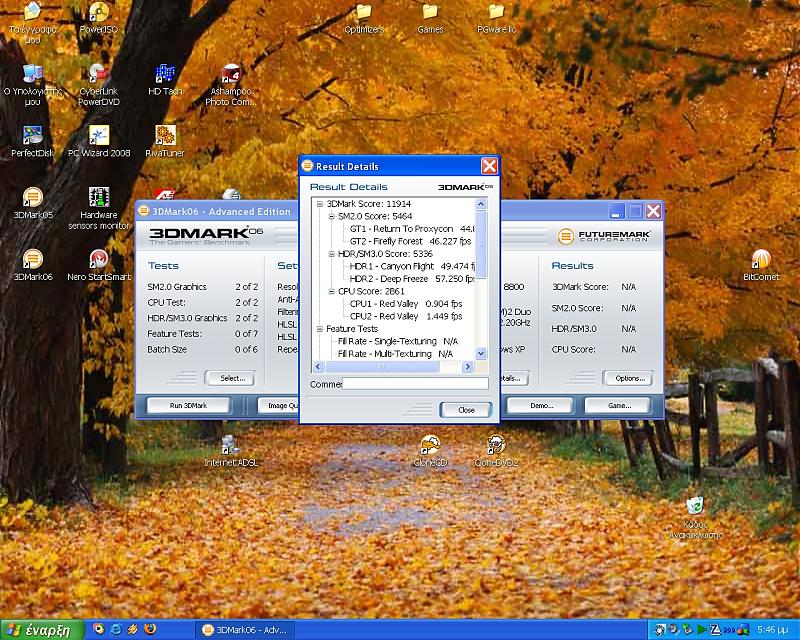This screenshot has height=640, width=800.
Task: Select the Ashampoo Photo Commander shortcut
Action: (x=231, y=85)
